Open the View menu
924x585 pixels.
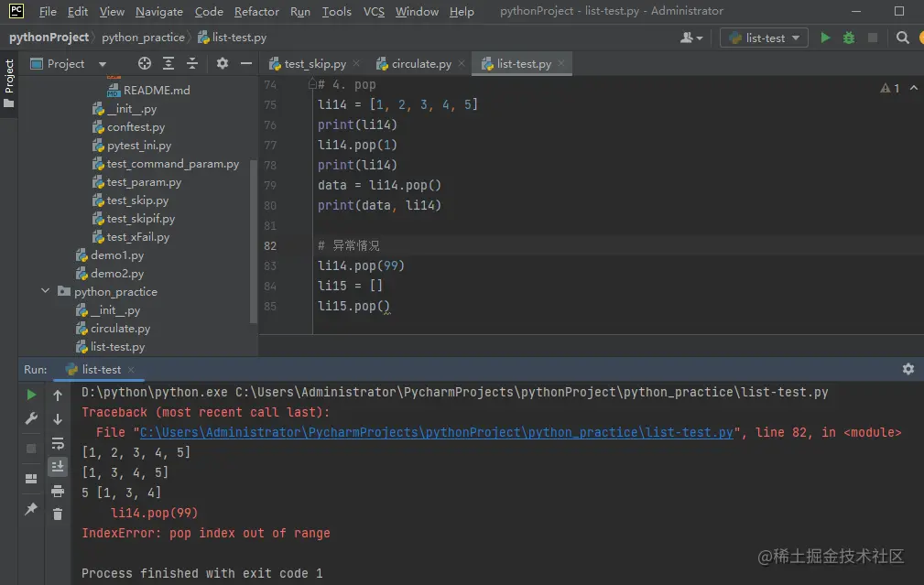click(x=112, y=11)
